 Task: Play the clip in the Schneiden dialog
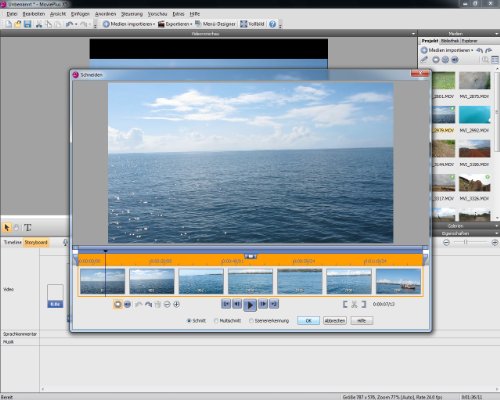pyautogui.click(x=250, y=305)
